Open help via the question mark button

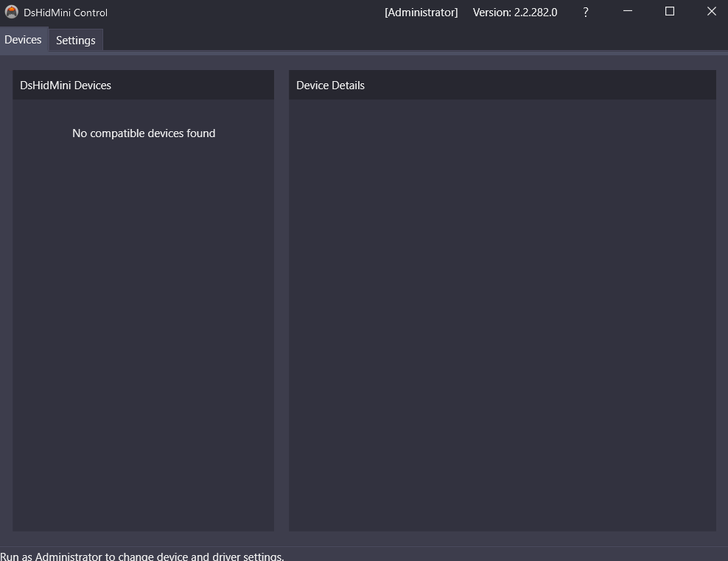pyautogui.click(x=586, y=12)
